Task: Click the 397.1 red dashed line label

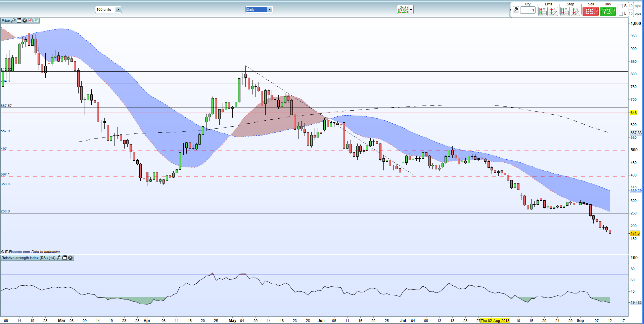Action: pyautogui.click(x=5, y=174)
